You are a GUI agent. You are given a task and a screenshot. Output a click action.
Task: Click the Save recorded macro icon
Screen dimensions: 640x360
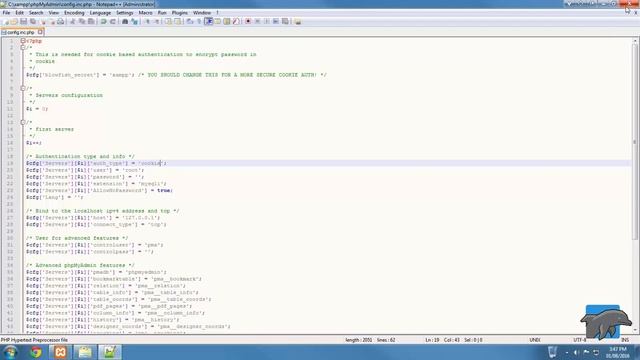click(x=285, y=21)
